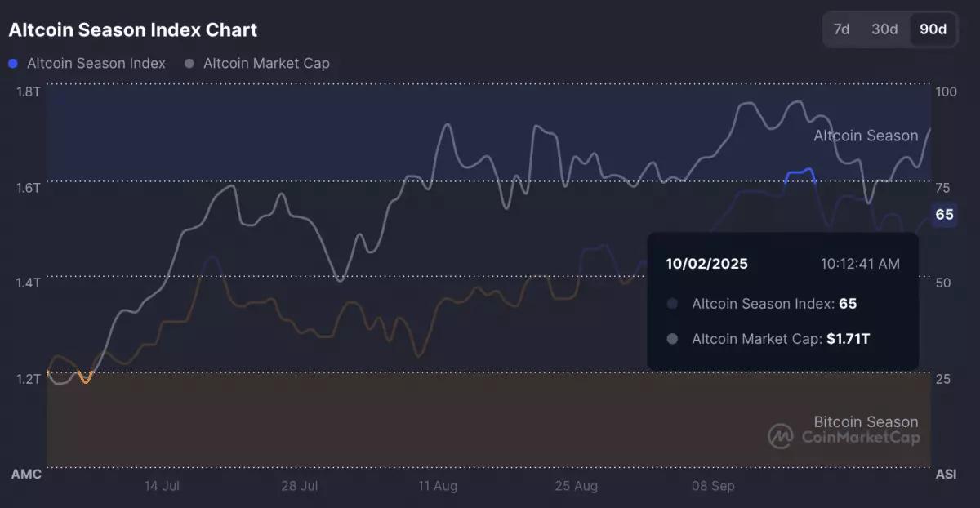Select the 11 Aug date on axis
Viewport: 980px width, 508px height.
click(437, 486)
